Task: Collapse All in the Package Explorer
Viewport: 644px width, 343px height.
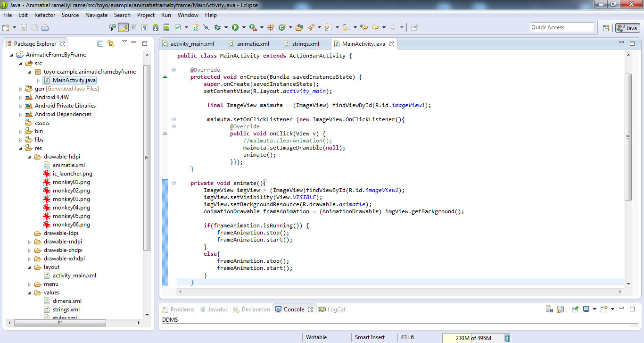Action: 100,43
